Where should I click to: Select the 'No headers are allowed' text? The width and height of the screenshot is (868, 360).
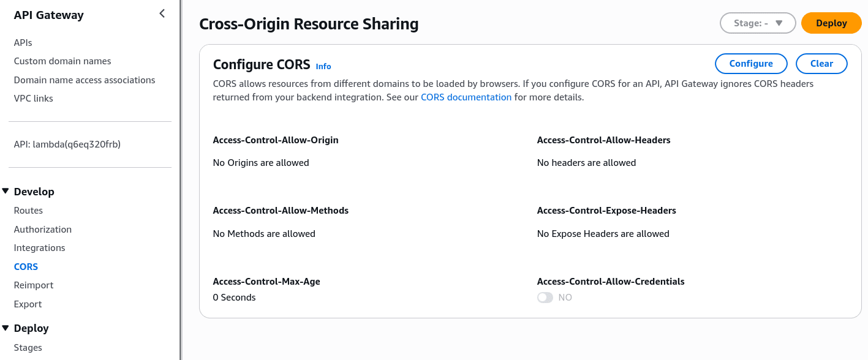pyautogui.click(x=587, y=163)
